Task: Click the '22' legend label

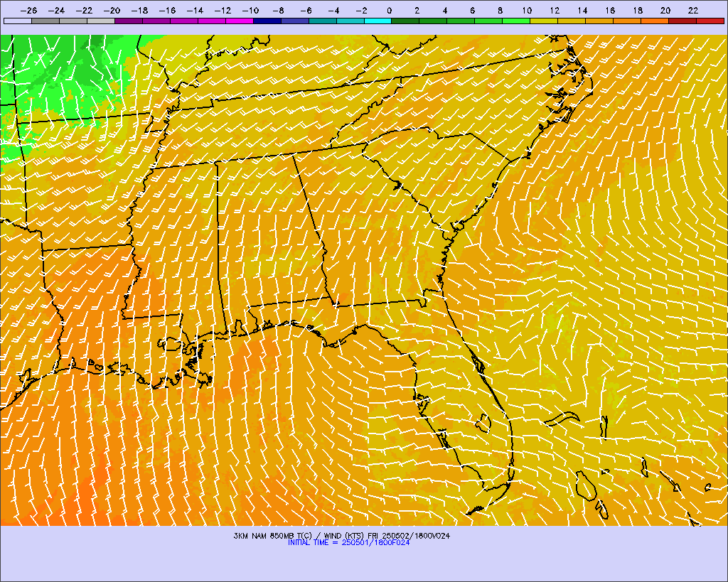Action: click(693, 10)
